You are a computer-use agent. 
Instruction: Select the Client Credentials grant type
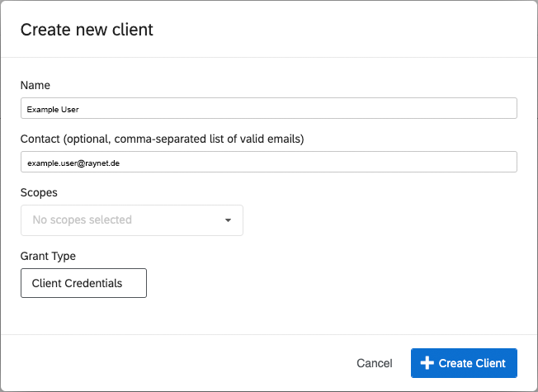83,283
